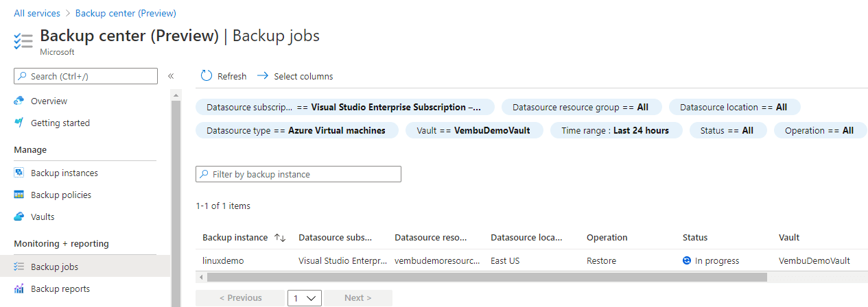Click the VembuDemoVault cell in the row

(814, 260)
